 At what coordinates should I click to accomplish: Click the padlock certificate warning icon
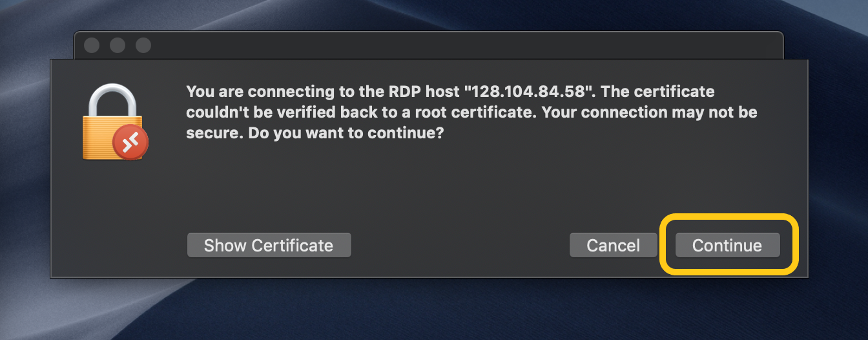(x=114, y=122)
